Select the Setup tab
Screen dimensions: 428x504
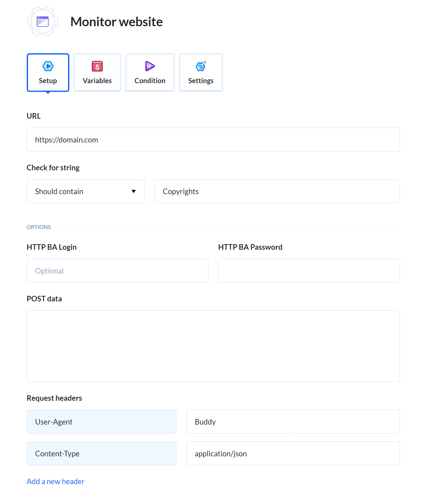point(48,73)
